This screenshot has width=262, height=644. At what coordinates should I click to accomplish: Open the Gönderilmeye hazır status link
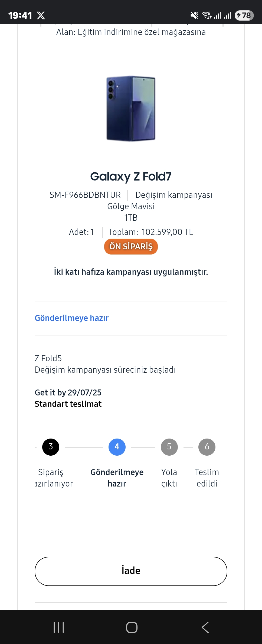pyautogui.click(x=71, y=318)
